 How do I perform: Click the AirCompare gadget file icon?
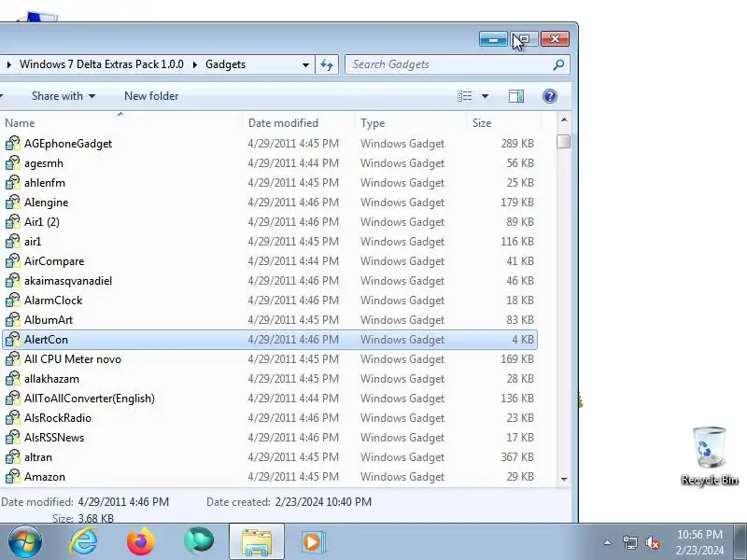(13, 261)
